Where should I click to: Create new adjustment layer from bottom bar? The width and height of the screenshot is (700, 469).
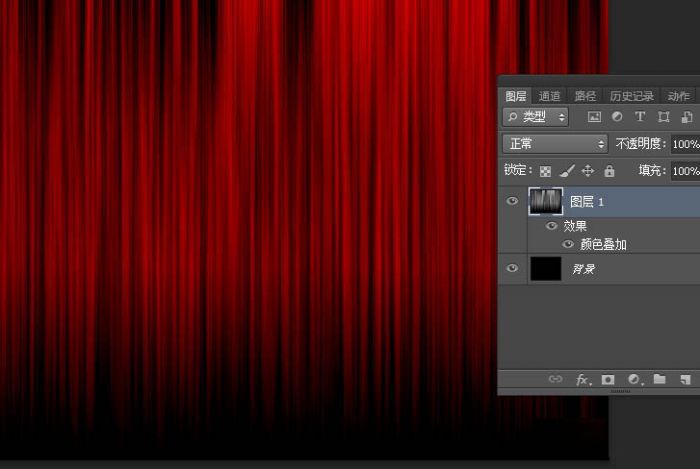click(x=633, y=380)
